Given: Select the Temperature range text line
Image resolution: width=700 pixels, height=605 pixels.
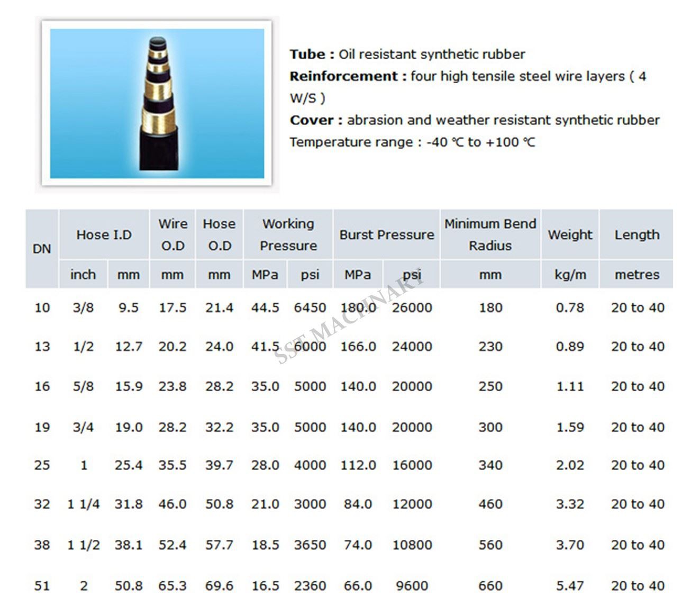Looking at the screenshot, I should [412, 142].
